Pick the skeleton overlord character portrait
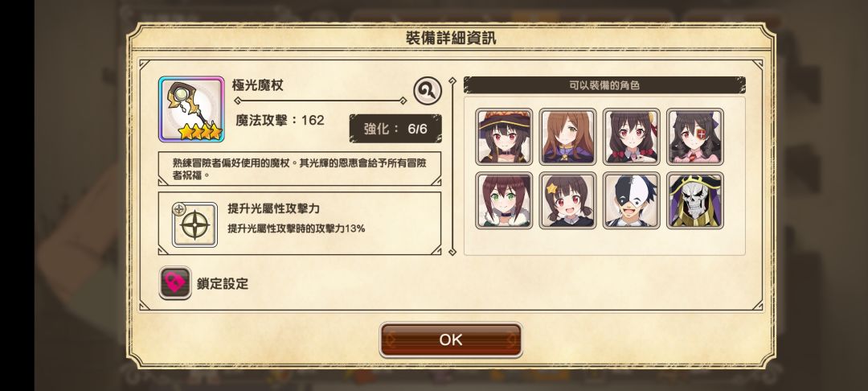Screen dimensions: 868x391 coord(695,200)
